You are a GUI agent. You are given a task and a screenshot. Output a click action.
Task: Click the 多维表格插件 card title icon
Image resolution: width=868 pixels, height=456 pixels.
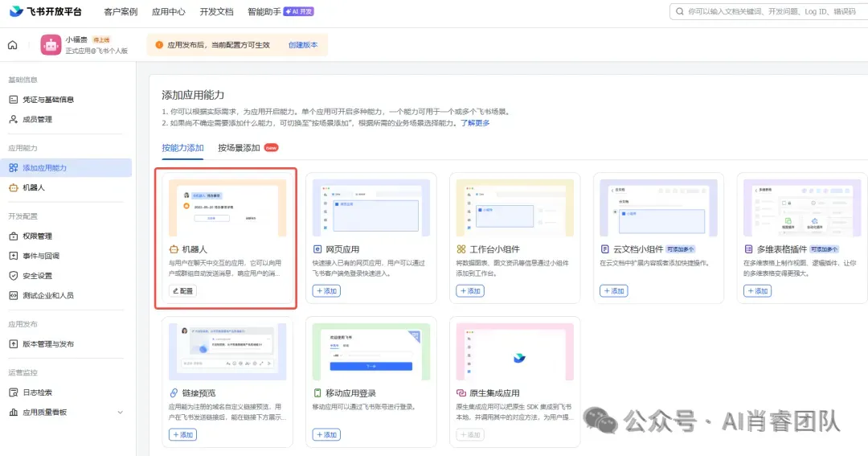748,249
